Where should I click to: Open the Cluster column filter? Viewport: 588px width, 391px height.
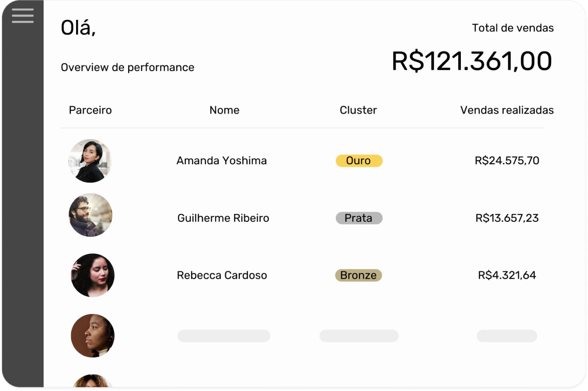[x=358, y=110]
